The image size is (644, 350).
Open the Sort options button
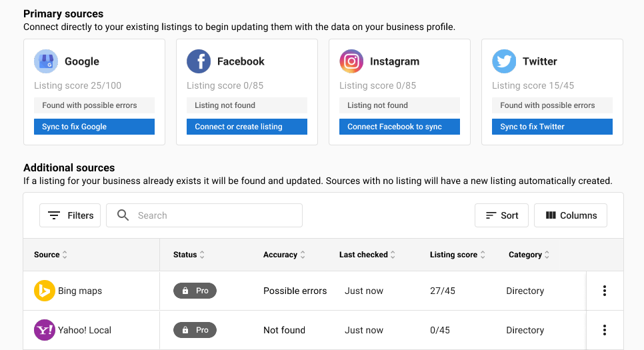[x=501, y=215]
